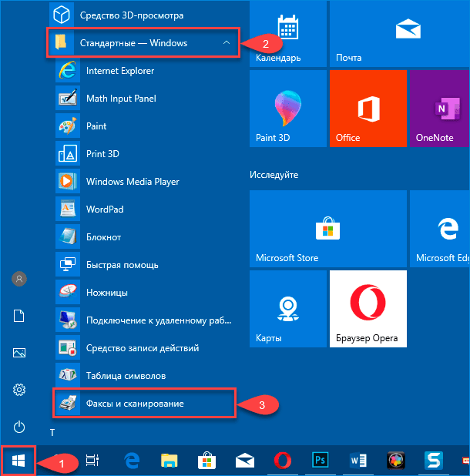Click the Paint 3D tile

[x=287, y=109]
